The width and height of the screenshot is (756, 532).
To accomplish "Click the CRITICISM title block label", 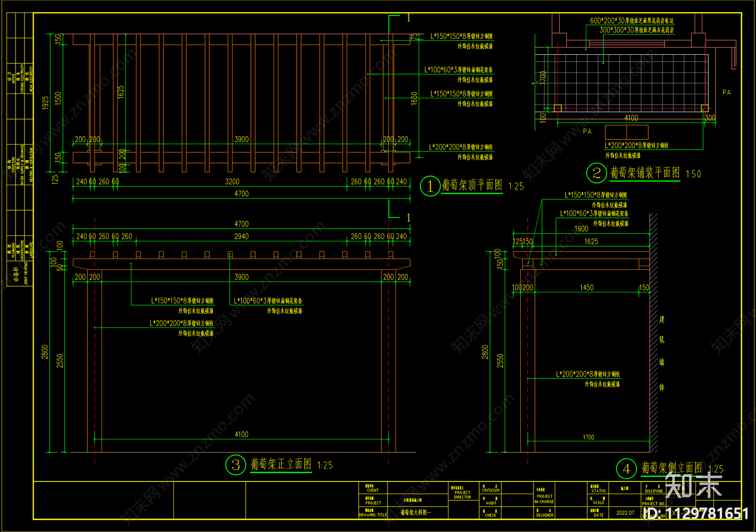I will tap(490, 490).
